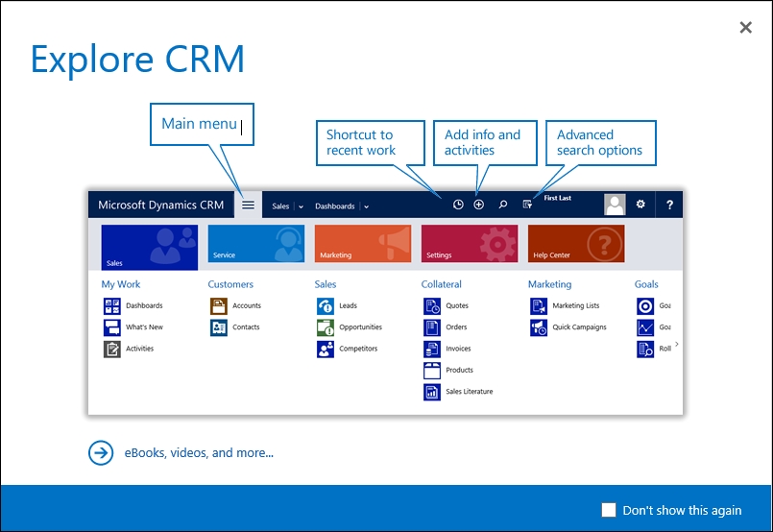Click the Activities icon
Viewport: 773px width, 532px height.
112,350
